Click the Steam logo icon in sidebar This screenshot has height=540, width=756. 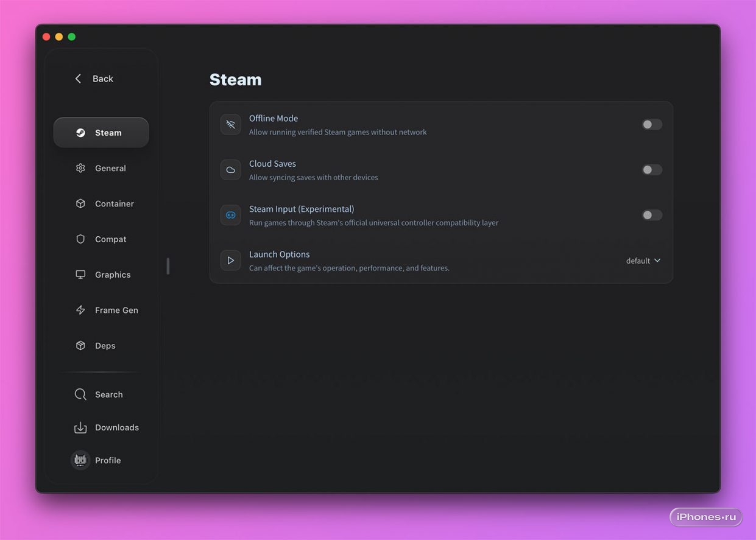click(x=80, y=133)
